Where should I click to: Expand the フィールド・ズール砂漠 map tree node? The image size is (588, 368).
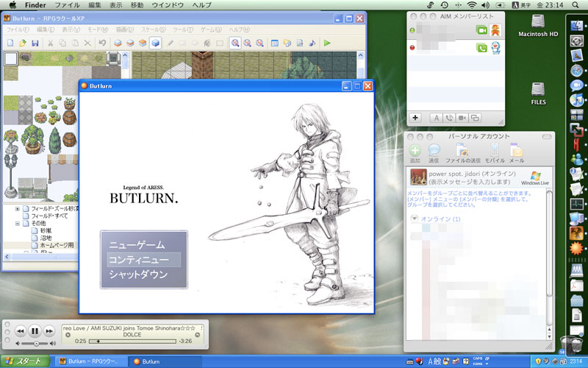tap(17, 208)
